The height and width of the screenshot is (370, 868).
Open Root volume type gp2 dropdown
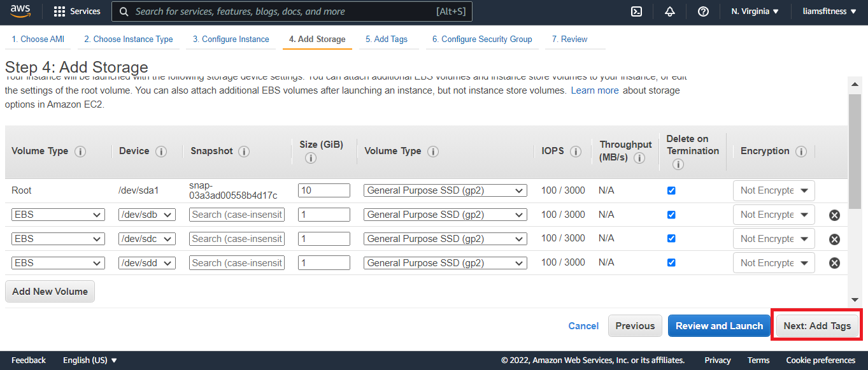pyautogui.click(x=446, y=190)
